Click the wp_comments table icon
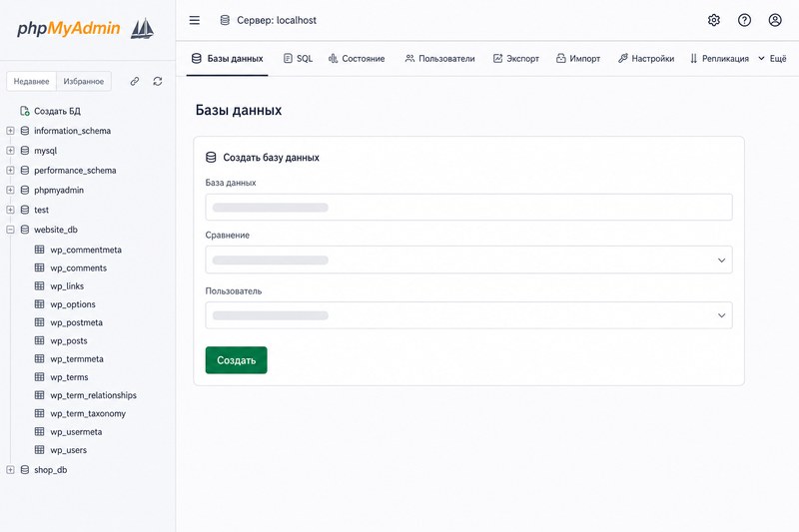This screenshot has width=799, height=532. click(39, 267)
